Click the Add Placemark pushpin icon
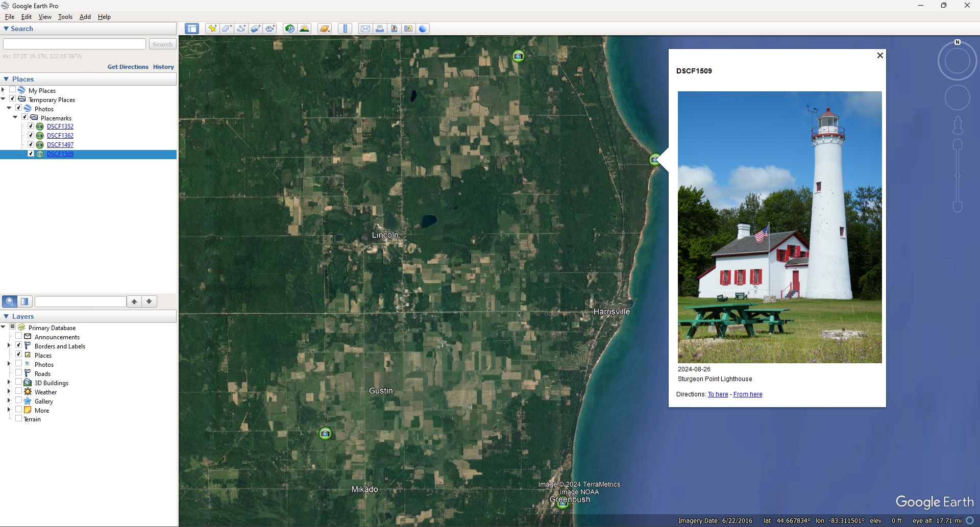This screenshot has height=527, width=980. 212,29
